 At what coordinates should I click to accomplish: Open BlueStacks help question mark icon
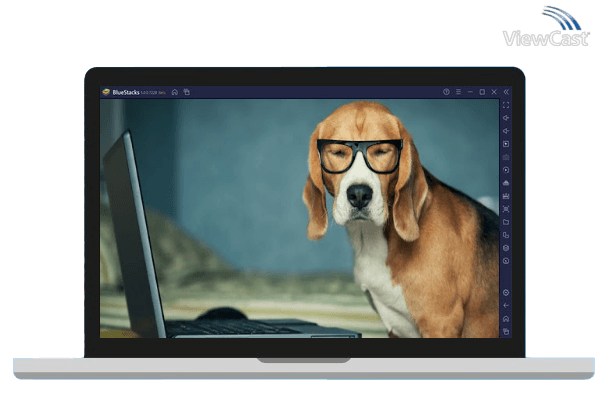[x=446, y=92]
